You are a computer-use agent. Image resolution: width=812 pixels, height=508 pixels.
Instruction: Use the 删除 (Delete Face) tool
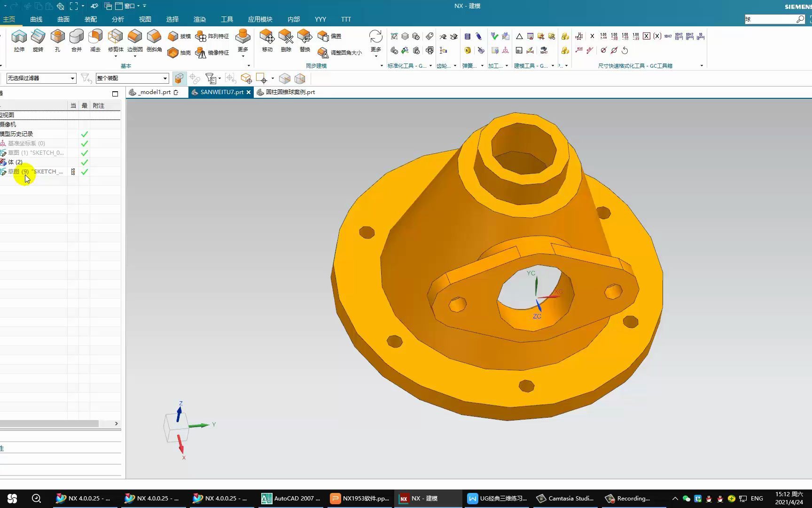tap(286, 38)
